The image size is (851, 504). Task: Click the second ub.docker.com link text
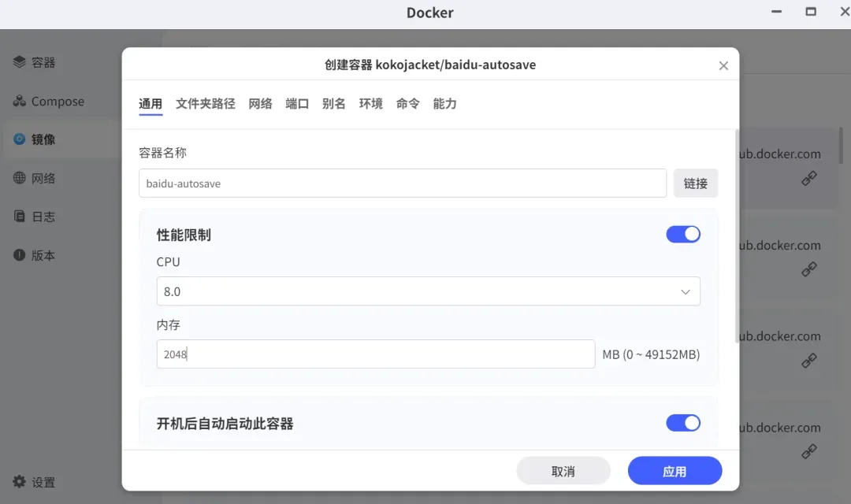[780, 245]
